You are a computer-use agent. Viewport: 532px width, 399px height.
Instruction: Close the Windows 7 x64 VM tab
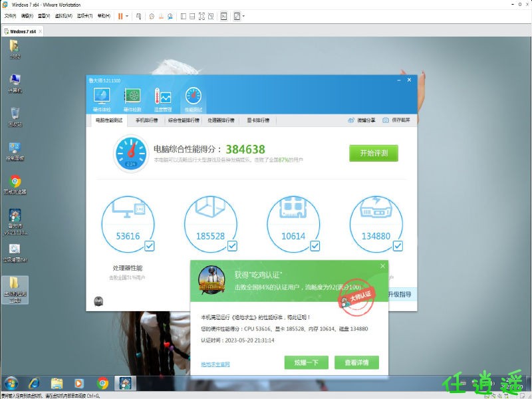[41, 31]
